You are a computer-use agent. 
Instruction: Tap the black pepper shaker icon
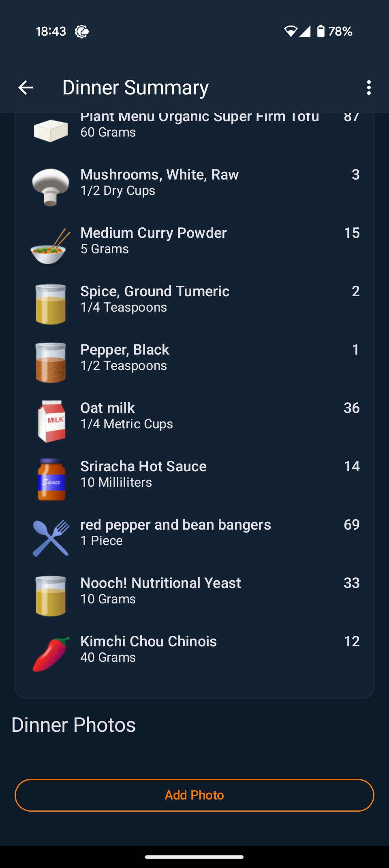(51, 363)
